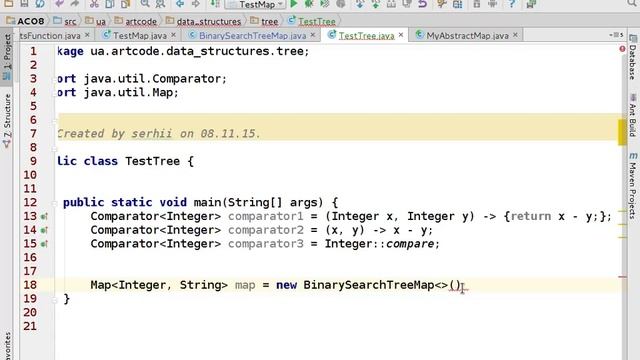Click the Cut scissors icon

tap(94, 4)
